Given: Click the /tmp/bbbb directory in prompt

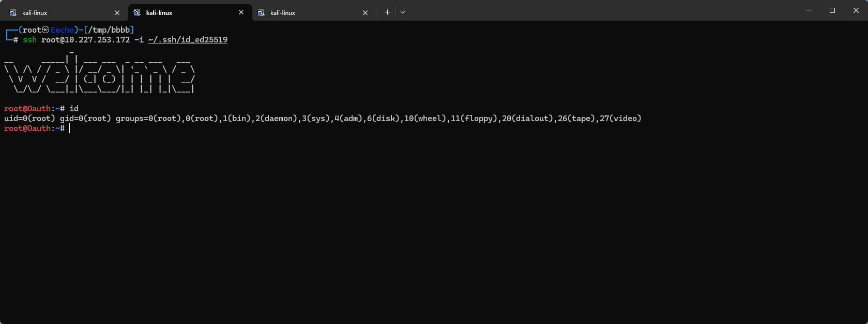Looking at the screenshot, I should [109, 30].
